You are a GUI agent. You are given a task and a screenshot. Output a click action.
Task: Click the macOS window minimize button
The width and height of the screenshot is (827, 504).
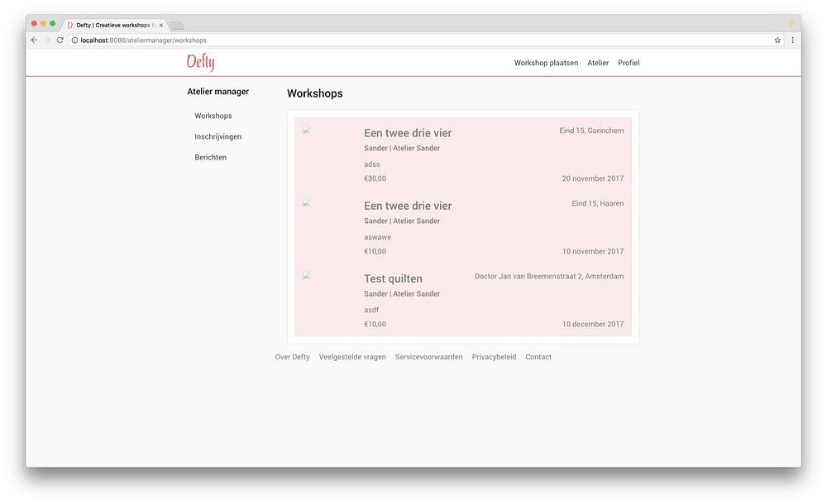click(43, 24)
